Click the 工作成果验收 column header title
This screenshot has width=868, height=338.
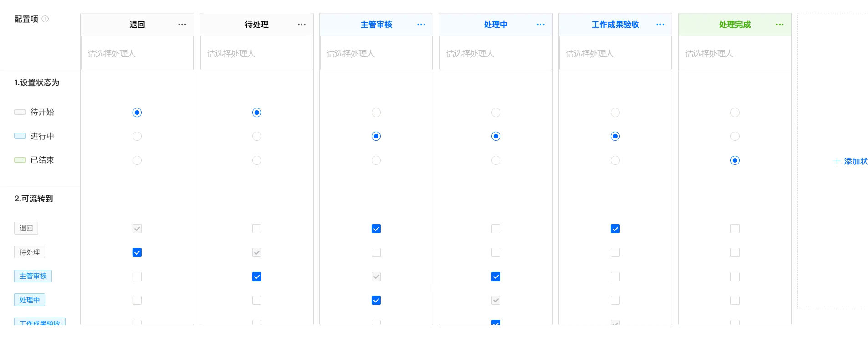(615, 25)
